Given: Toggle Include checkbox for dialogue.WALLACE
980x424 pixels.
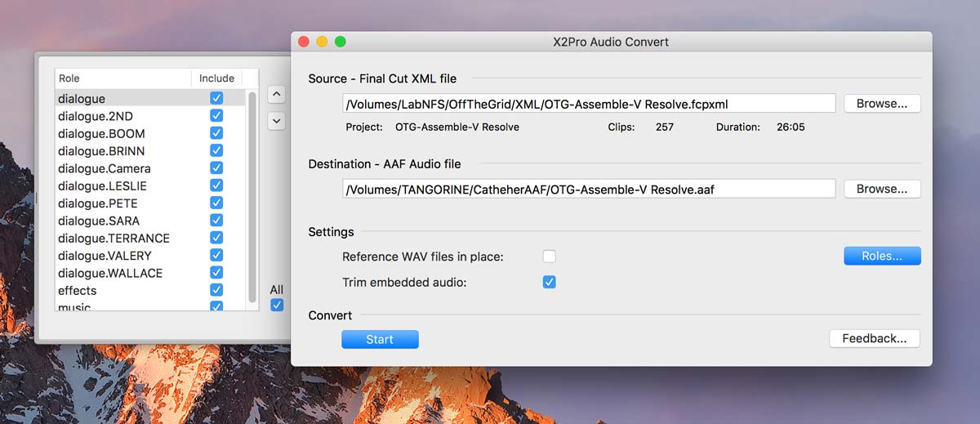Looking at the screenshot, I should coord(216,273).
